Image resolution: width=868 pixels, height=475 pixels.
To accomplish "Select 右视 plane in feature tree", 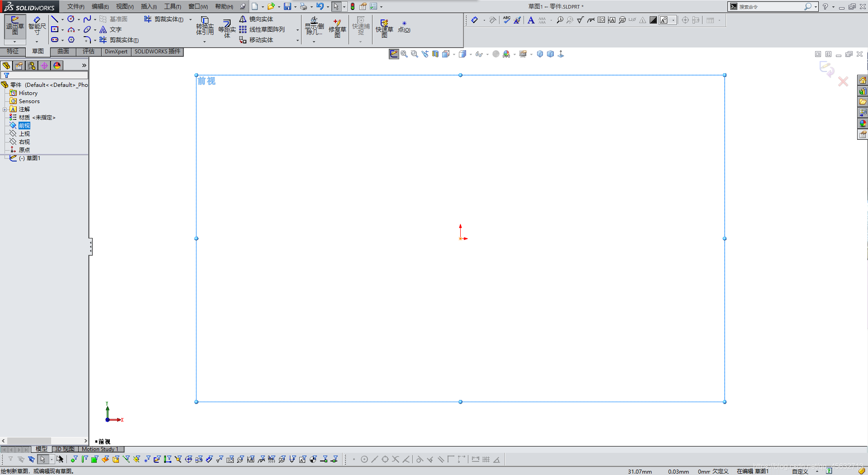I will tap(24, 142).
